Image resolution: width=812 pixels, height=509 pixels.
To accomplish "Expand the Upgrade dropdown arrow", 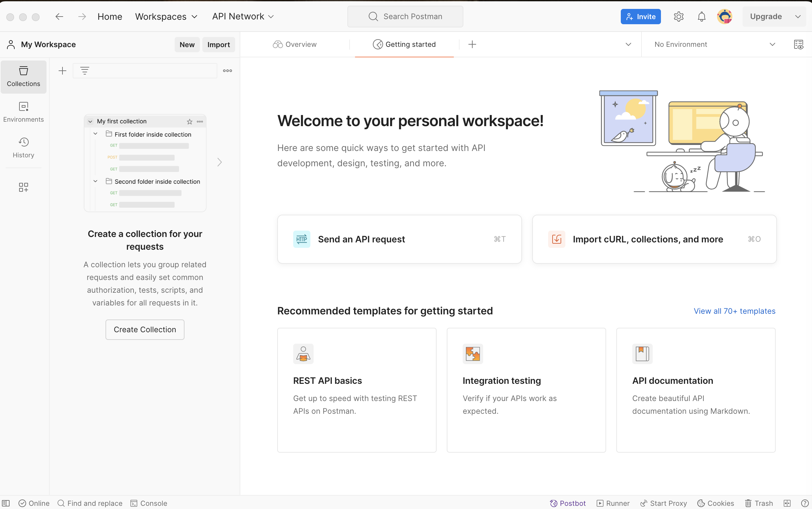I will (x=798, y=17).
